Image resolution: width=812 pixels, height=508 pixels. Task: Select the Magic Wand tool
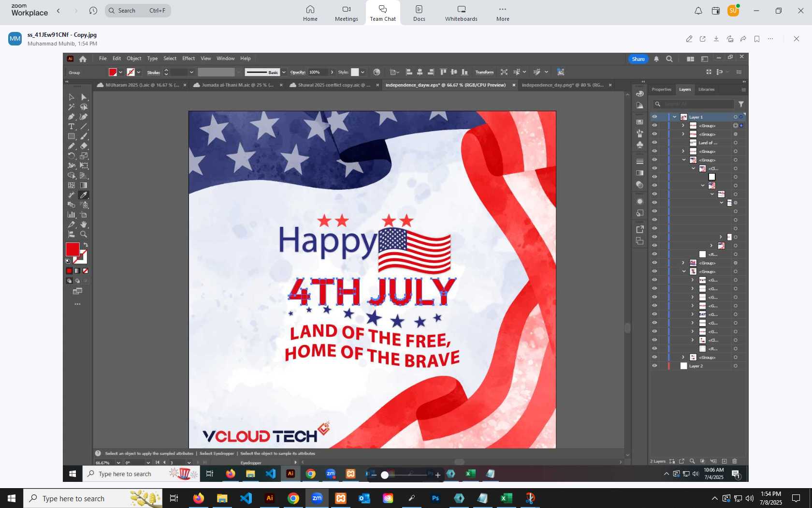point(72,107)
